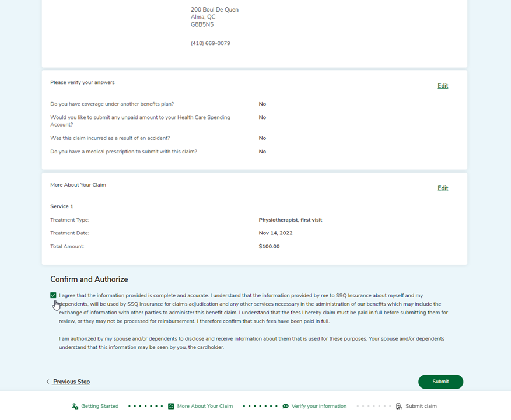Uncheck the Confirm and Authorize agreement checkbox
Viewport: 511px width, 420px height.
[53, 295]
